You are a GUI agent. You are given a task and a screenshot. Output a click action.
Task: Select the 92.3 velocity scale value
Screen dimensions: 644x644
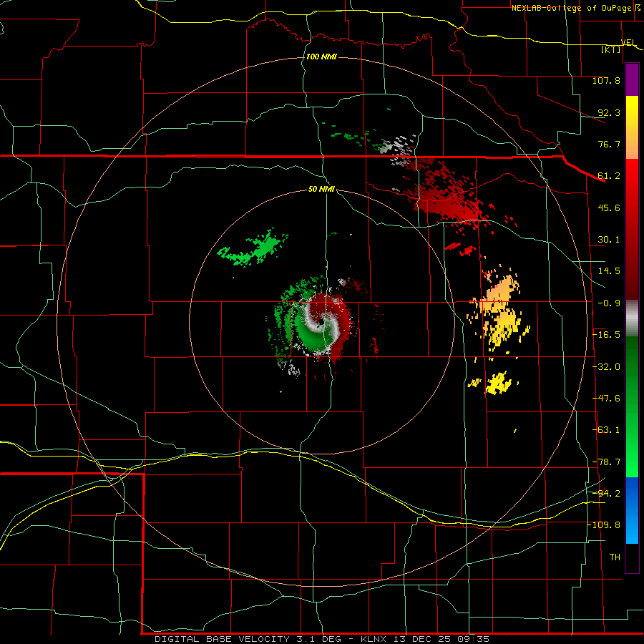(609, 112)
